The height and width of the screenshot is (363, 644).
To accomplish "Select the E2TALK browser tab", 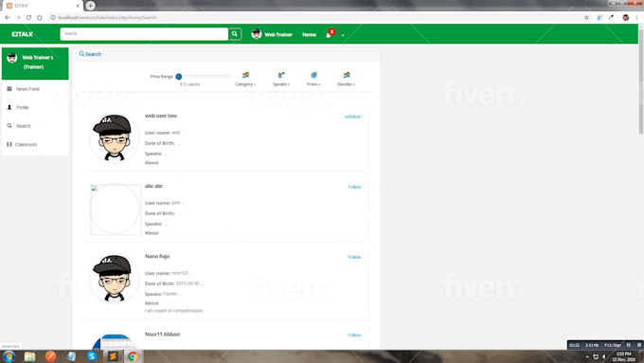I will (43, 6).
